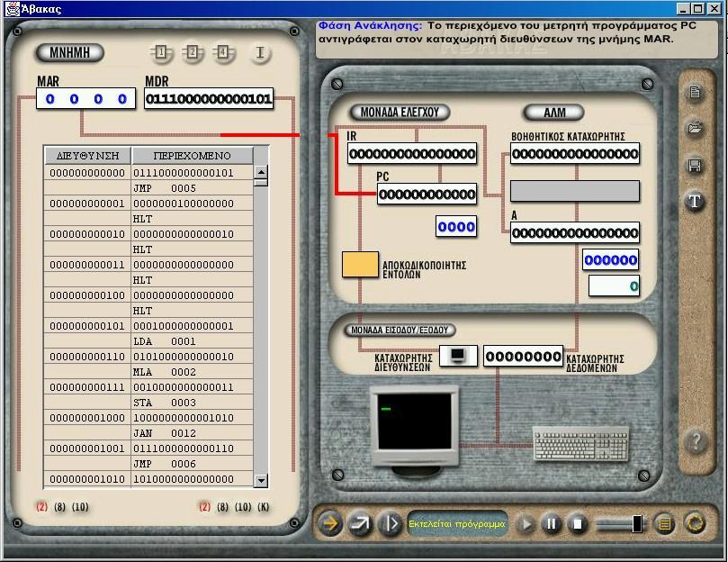Click the Εκτελείται πρόγραμμα status display
Screen dimensions: 728x562
tap(457, 524)
